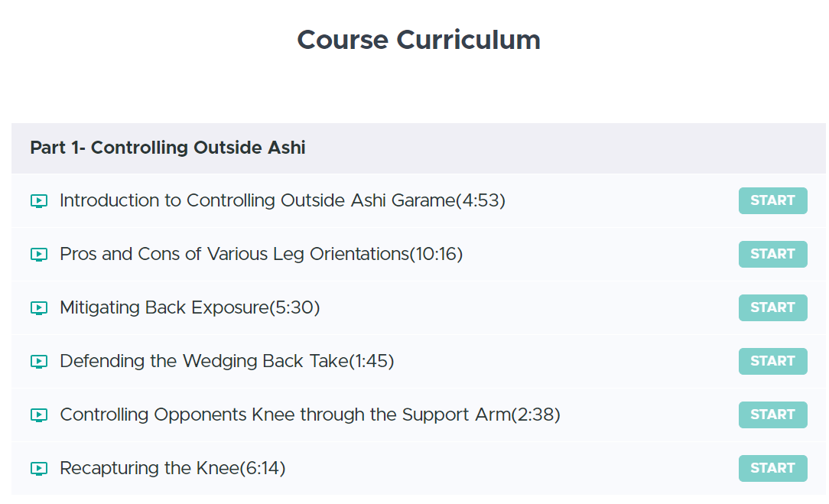Click the Part 1- Controlling Outside Ashi section header

click(167, 148)
